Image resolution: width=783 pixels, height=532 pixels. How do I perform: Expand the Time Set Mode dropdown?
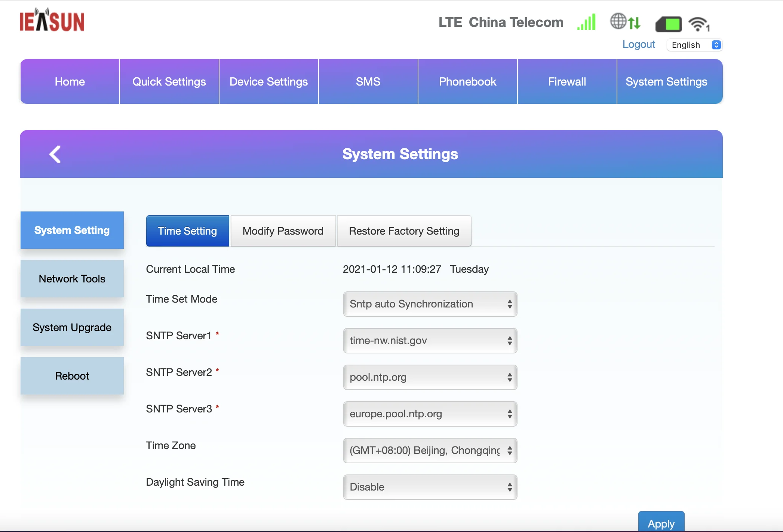(x=430, y=303)
